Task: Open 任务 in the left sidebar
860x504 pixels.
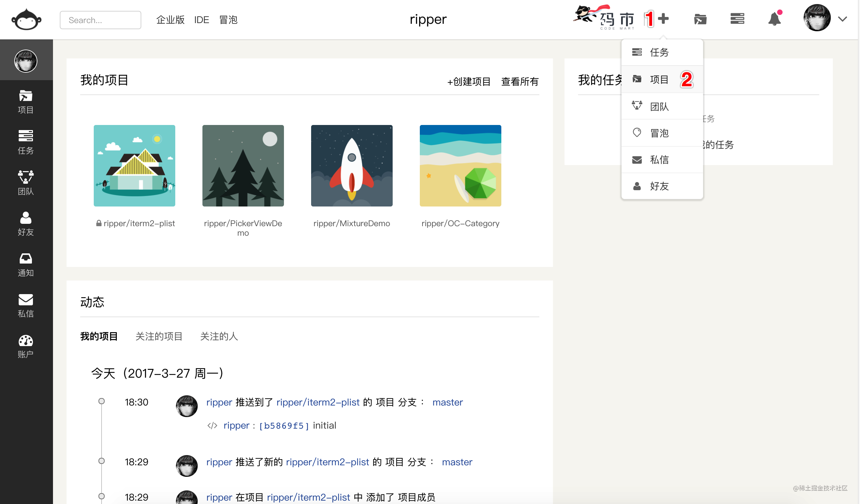Action: point(25,142)
